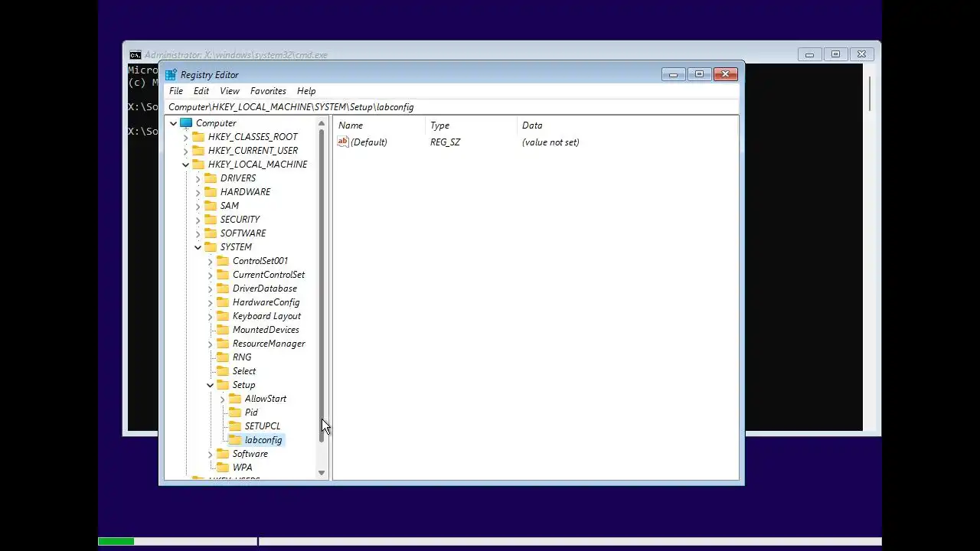Click the green setup progress bar

click(116, 541)
